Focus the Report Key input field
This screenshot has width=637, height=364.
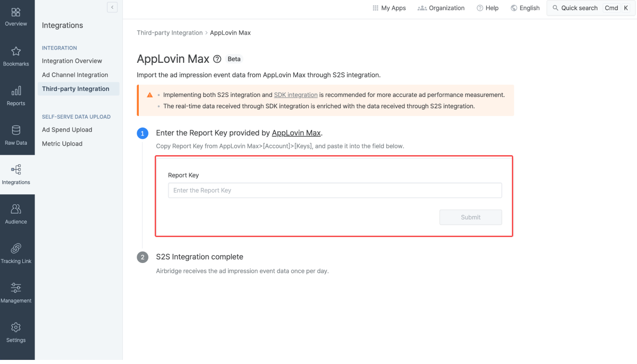(335, 190)
